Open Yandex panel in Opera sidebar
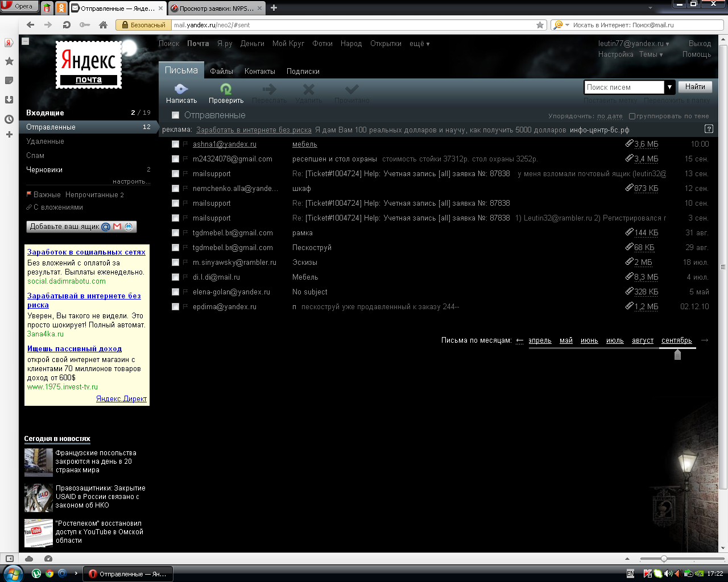Screen dimensions: 728x582 [x=9, y=43]
